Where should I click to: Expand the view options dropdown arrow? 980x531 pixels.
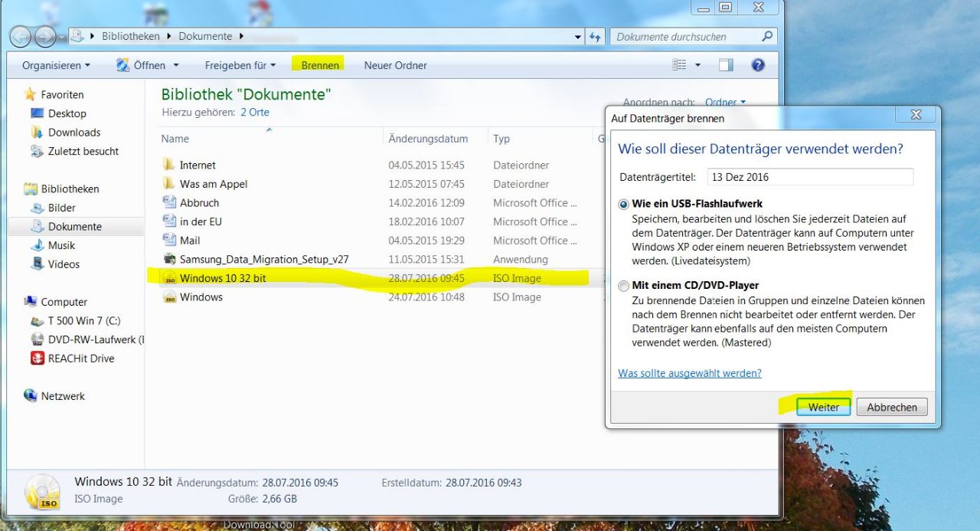[x=697, y=65]
